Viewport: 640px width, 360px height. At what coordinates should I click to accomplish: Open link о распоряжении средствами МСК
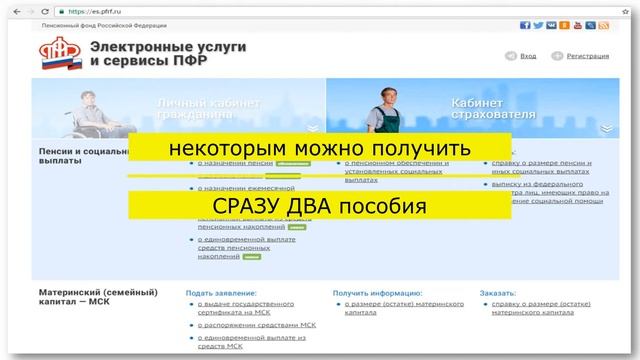tap(257, 325)
